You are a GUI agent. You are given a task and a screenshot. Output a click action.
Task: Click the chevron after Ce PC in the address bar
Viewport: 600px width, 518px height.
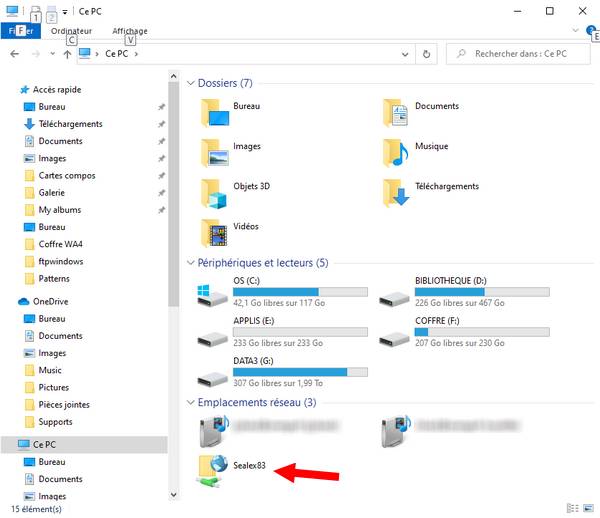136,54
